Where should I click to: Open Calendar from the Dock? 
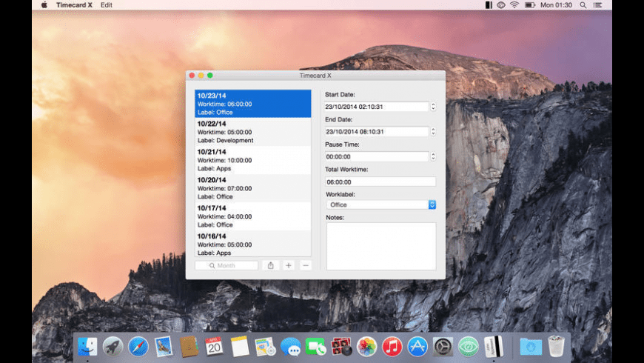pos(214,347)
